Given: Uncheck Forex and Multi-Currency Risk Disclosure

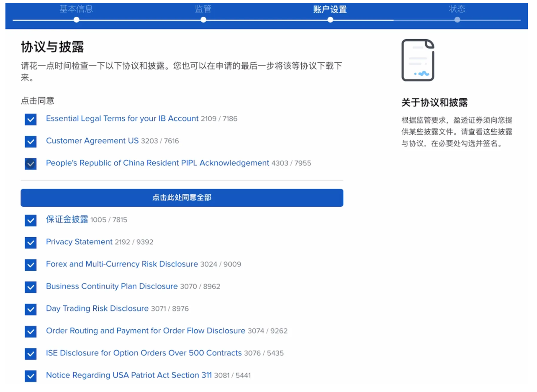Looking at the screenshot, I should [31, 265].
